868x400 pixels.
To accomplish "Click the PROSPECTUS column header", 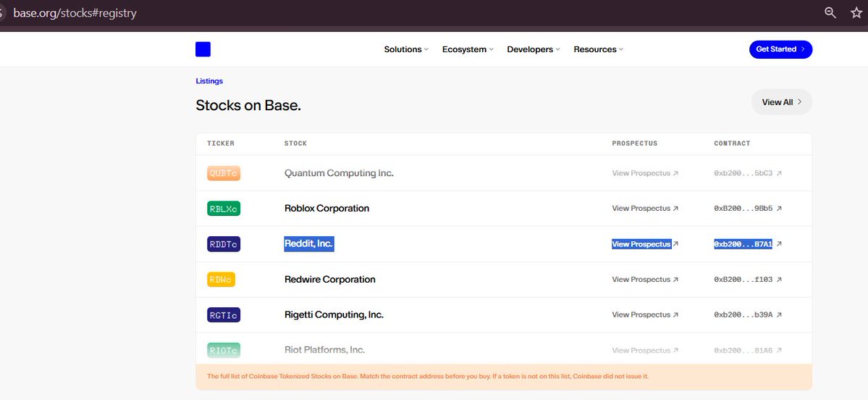I will click(634, 143).
